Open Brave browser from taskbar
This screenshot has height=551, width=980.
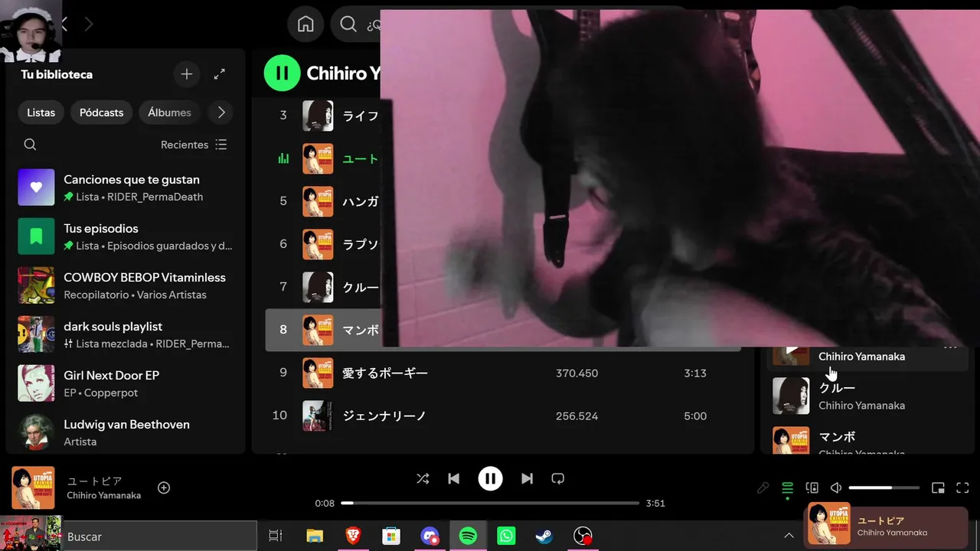353,536
